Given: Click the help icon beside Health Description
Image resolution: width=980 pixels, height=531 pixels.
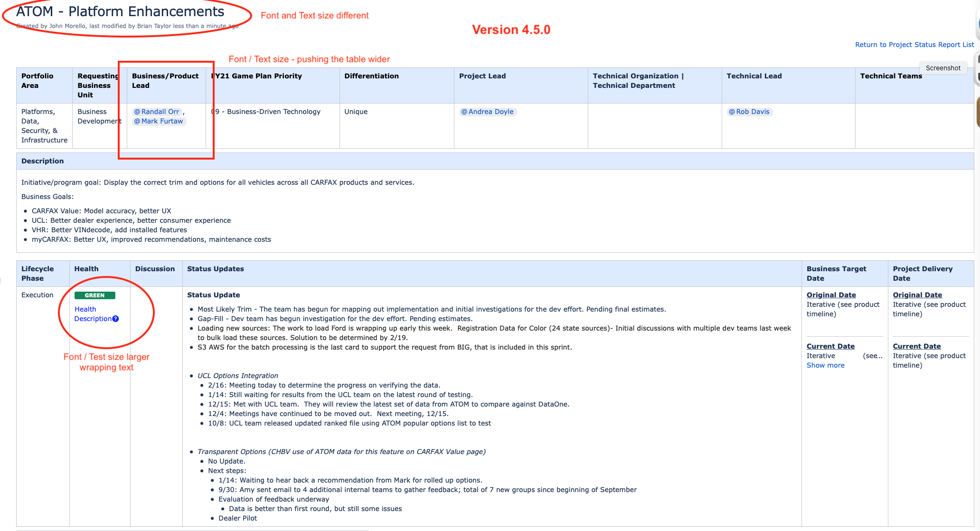Looking at the screenshot, I should pyautogui.click(x=116, y=319).
